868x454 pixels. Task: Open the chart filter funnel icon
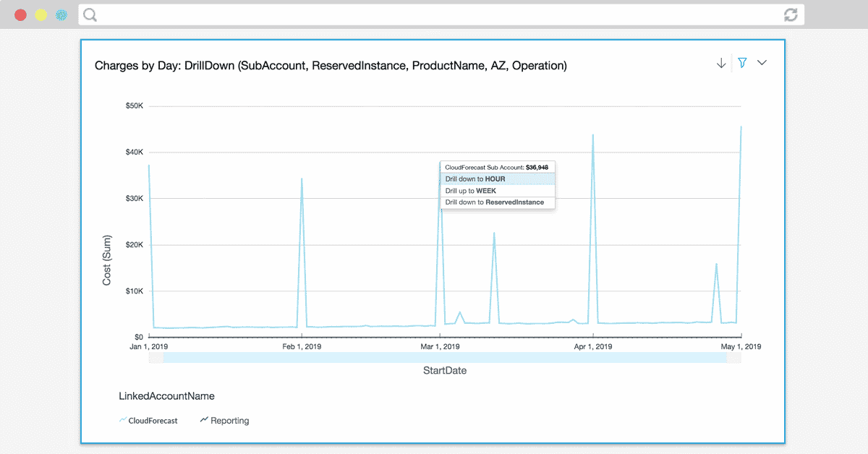point(741,64)
